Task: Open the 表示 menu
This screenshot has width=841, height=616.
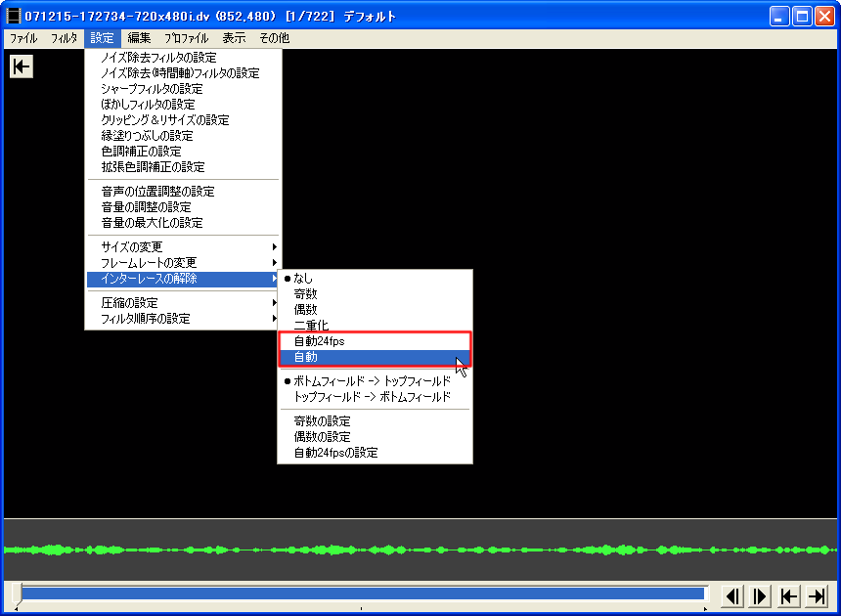Action: pyautogui.click(x=233, y=37)
